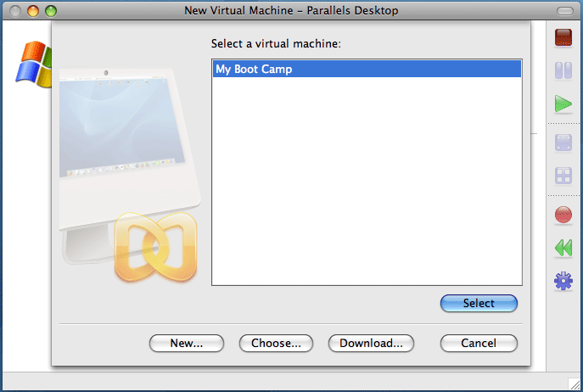Click the green zoom window button

[51, 11]
